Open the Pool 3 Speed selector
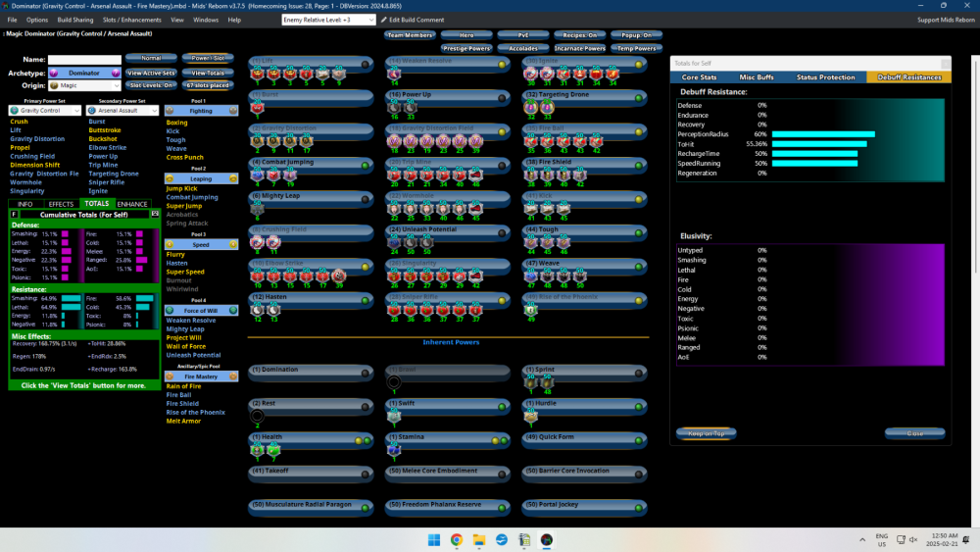This screenshot has height=552, width=980. click(201, 244)
